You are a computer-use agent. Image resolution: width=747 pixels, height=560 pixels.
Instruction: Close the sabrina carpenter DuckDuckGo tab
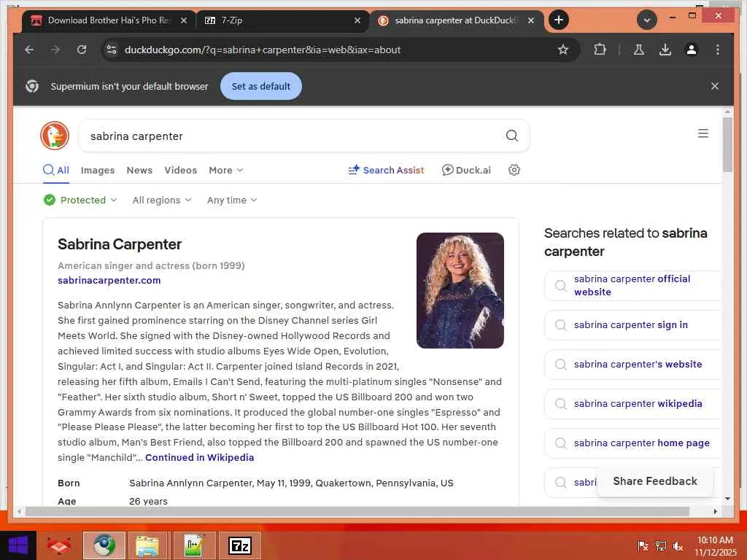pos(531,20)
